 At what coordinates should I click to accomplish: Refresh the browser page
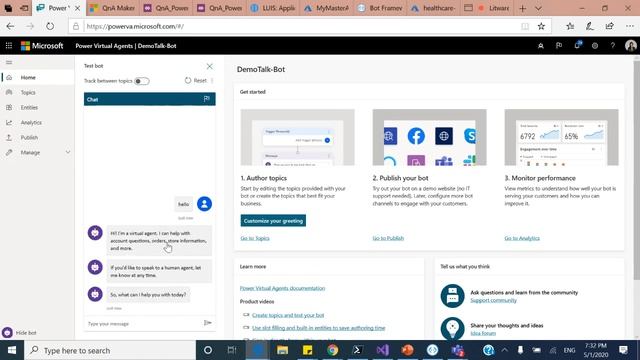pos(50,26)
